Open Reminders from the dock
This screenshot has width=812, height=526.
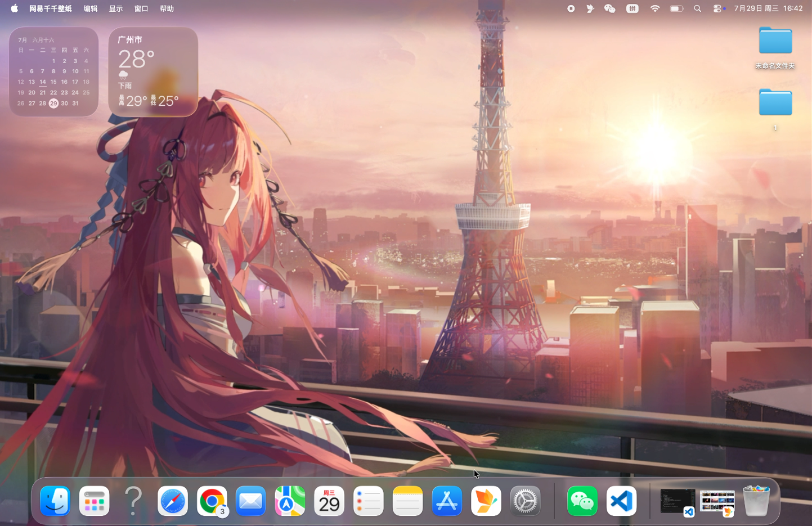pos(369,501)
